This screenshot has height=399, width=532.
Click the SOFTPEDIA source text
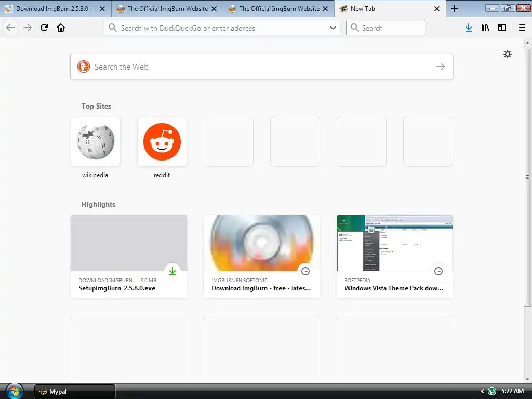pos(357,280)
